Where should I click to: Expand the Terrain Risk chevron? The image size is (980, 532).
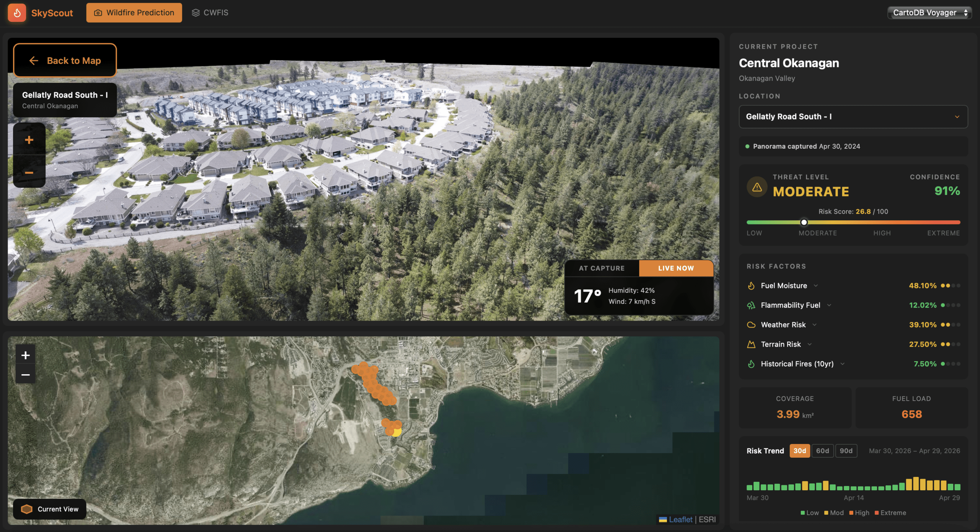pos(810,344)
